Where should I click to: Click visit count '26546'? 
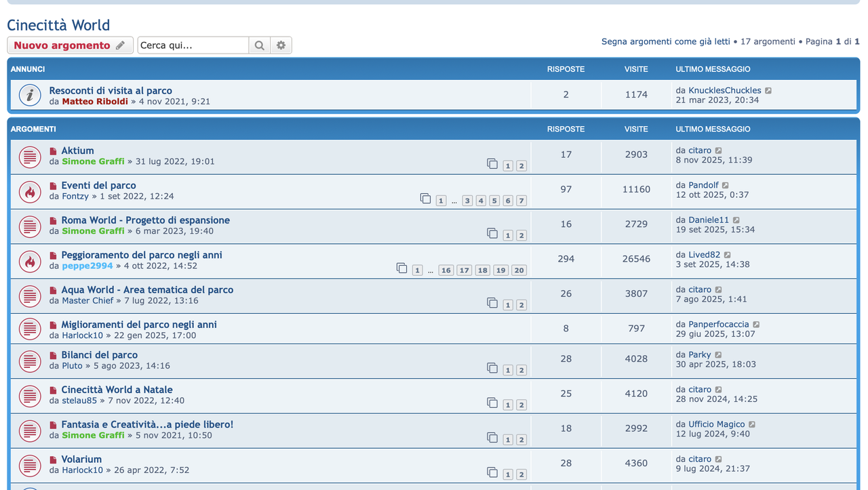[636, 259]
